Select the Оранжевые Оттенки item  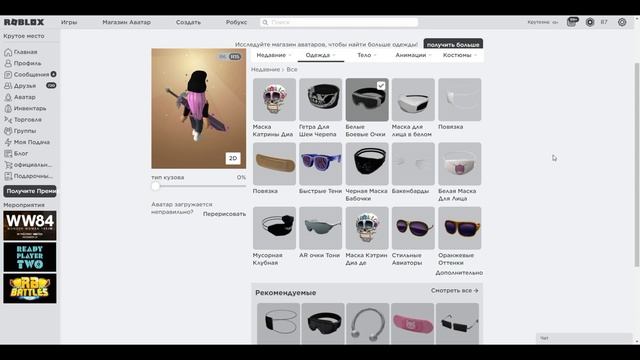pos(460,228)
